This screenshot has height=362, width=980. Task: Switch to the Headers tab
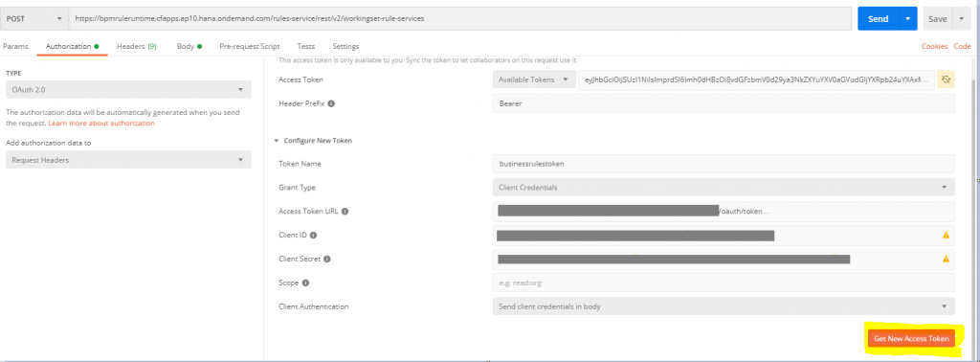136,46
